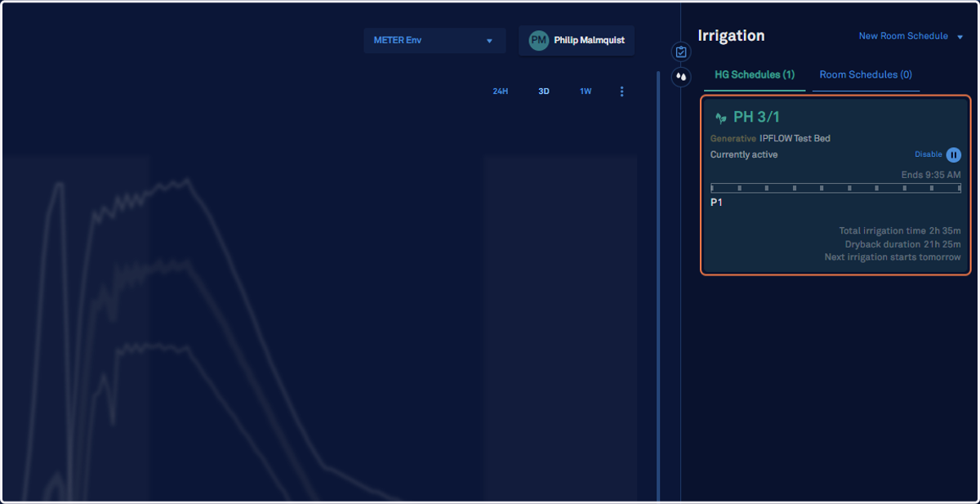The width and height of the screenshot is (980, 504).
Task: Click Next irrigation starts tomorrow text
Action: coord(893,257)
